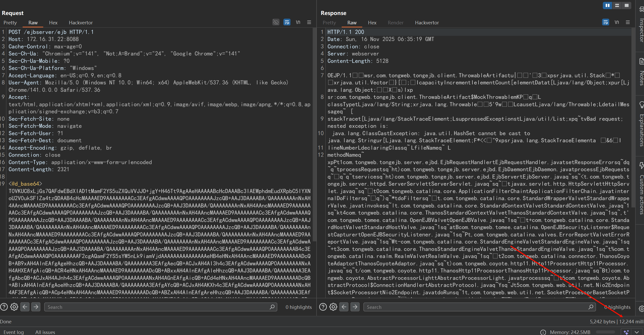Open the response editor hamburger menu
644x335 pixels.
click(x=628, y=22)
